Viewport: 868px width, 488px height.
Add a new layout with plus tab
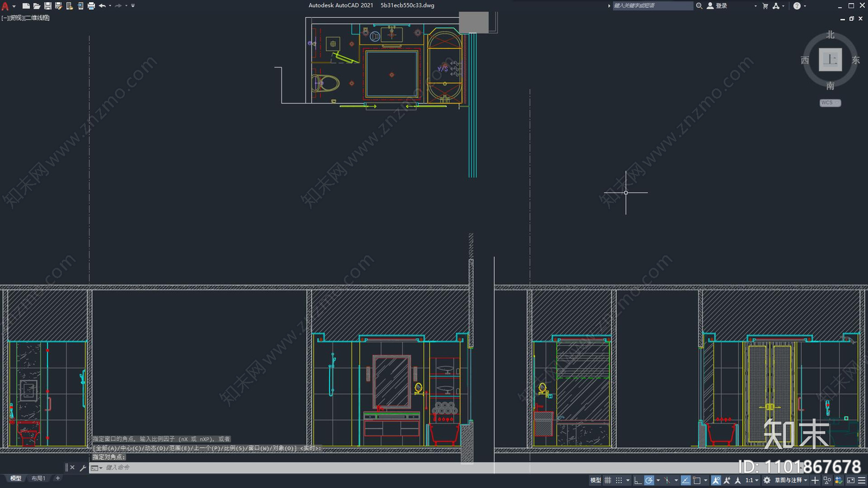click(x=58, y=478)
